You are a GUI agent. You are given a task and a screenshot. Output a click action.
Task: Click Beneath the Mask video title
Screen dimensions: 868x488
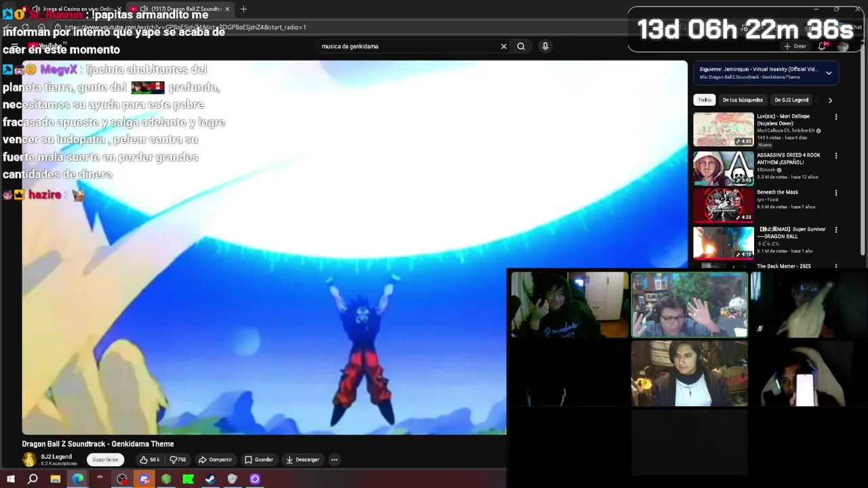[777, 192]
